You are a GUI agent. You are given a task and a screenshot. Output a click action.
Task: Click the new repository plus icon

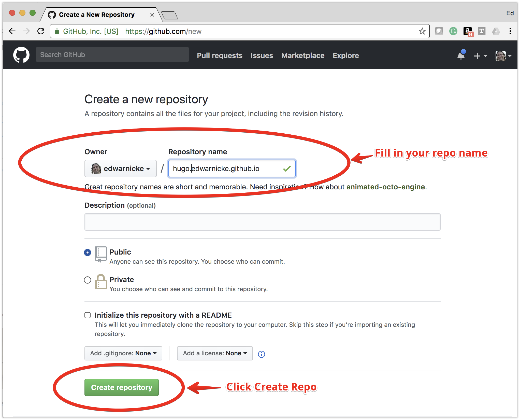(x=477, y=55)
